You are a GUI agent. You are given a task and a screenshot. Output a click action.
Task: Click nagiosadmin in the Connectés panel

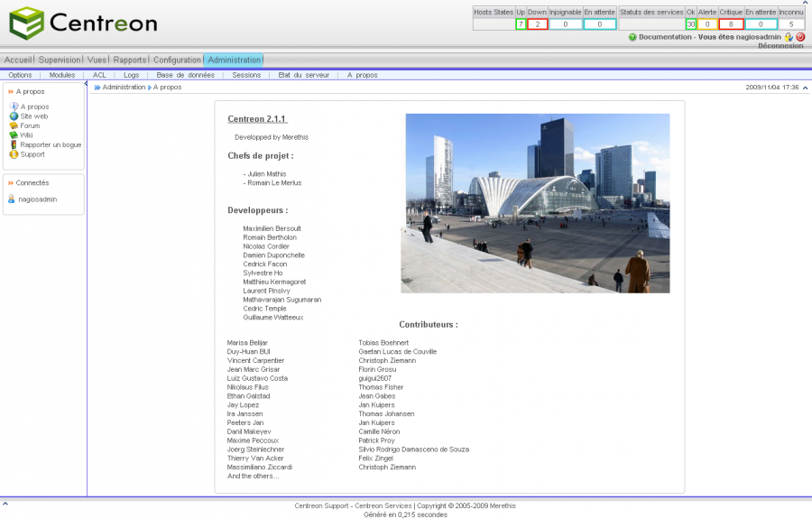(38, 199)
